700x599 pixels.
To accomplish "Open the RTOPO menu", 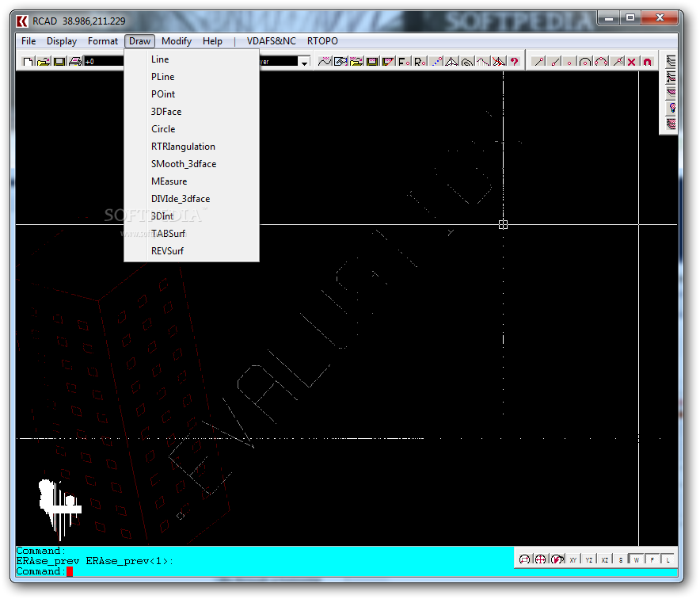I will click(322, 41).
